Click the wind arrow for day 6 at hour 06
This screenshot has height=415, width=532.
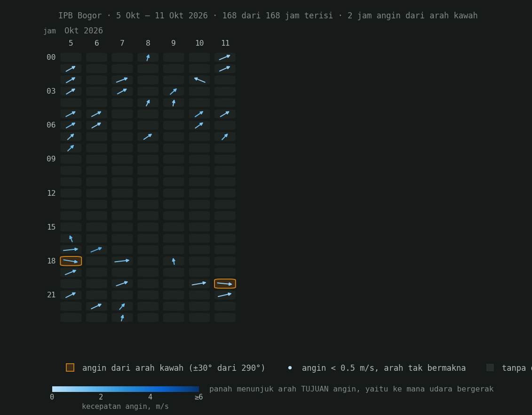(96, 125)
